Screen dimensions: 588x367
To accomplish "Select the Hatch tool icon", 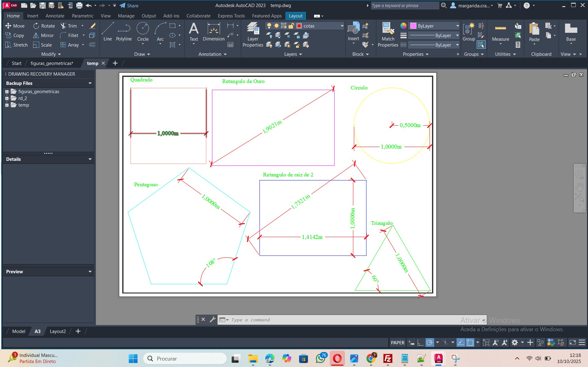I will tap(173, 45).
